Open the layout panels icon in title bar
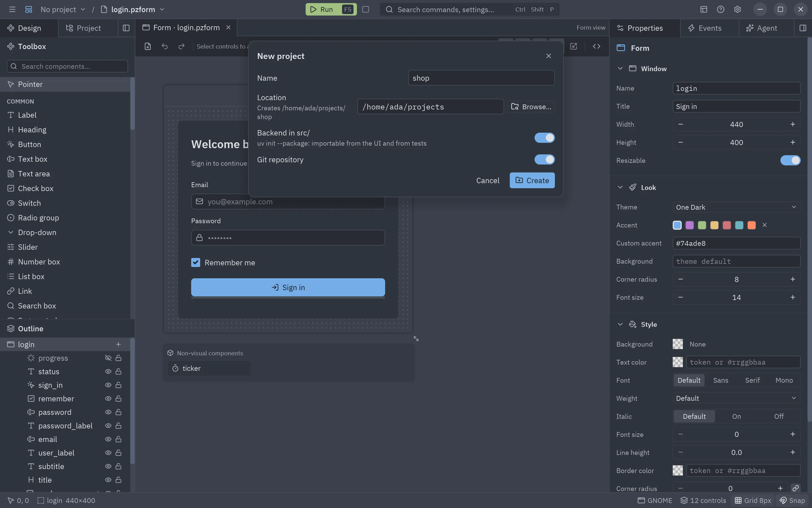The height and width of the screenshot is (508, 812). coord(704,9)
